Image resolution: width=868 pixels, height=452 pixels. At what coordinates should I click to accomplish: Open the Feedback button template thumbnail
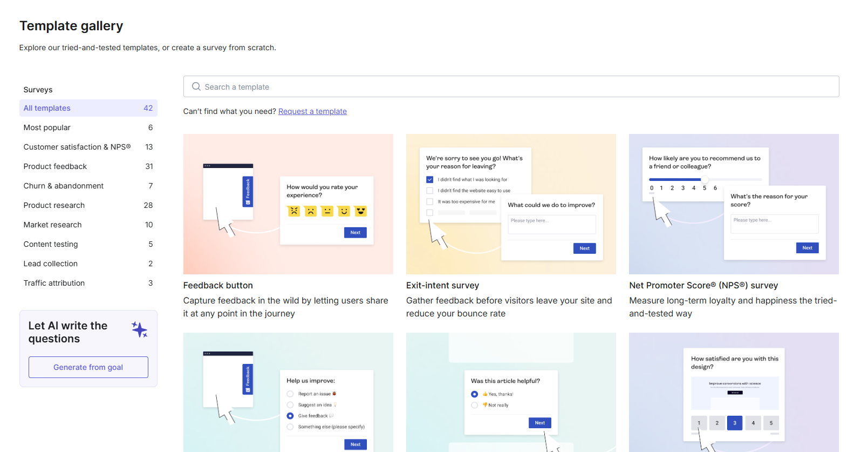click(288, 204)
